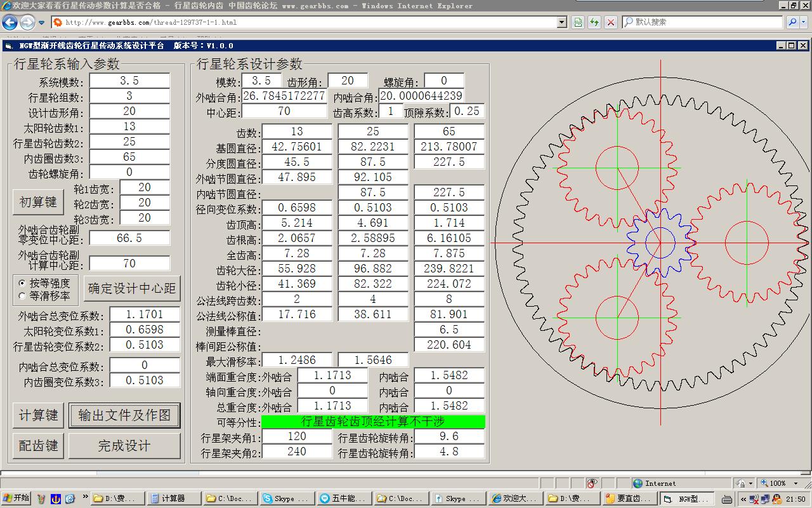Open the first Skype taskbar button
This screenshot has height=508, width=812.
pos(287,498)
